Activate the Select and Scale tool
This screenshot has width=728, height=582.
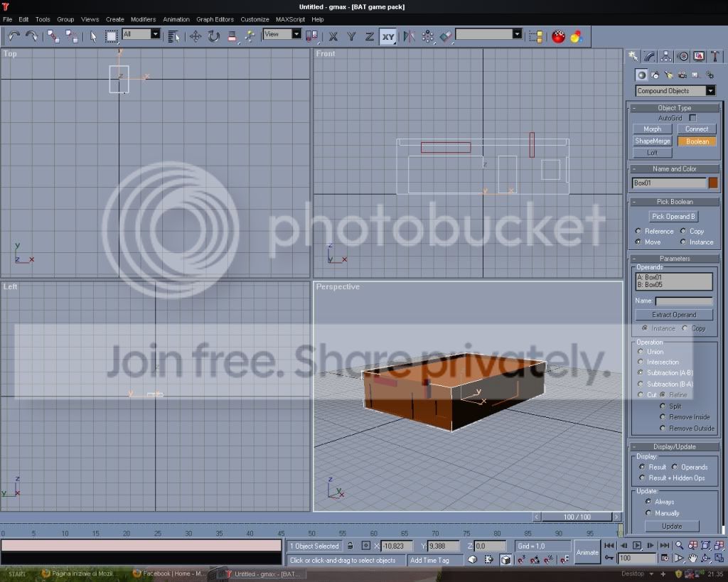coord(232,36)
